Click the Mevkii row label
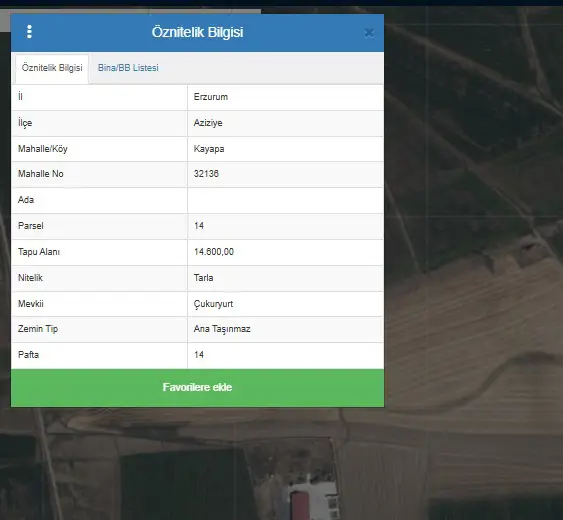This screenshot has height=520, width=563. (x=31, y=304)
